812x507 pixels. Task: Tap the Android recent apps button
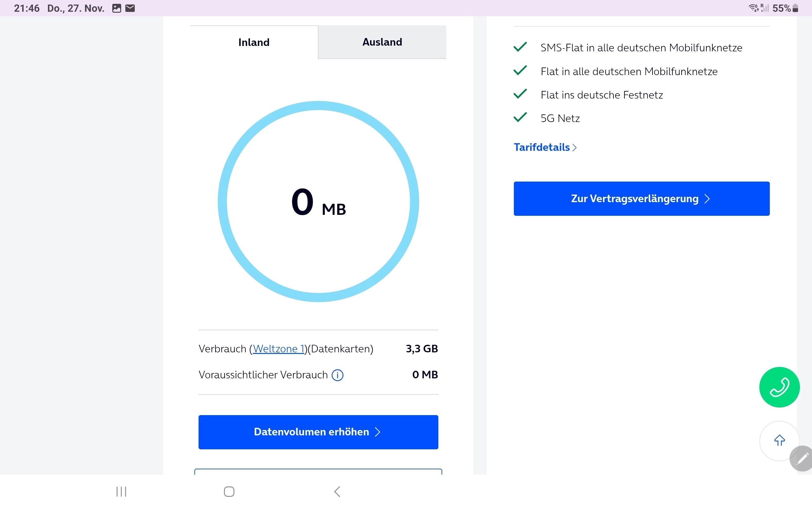121,491
